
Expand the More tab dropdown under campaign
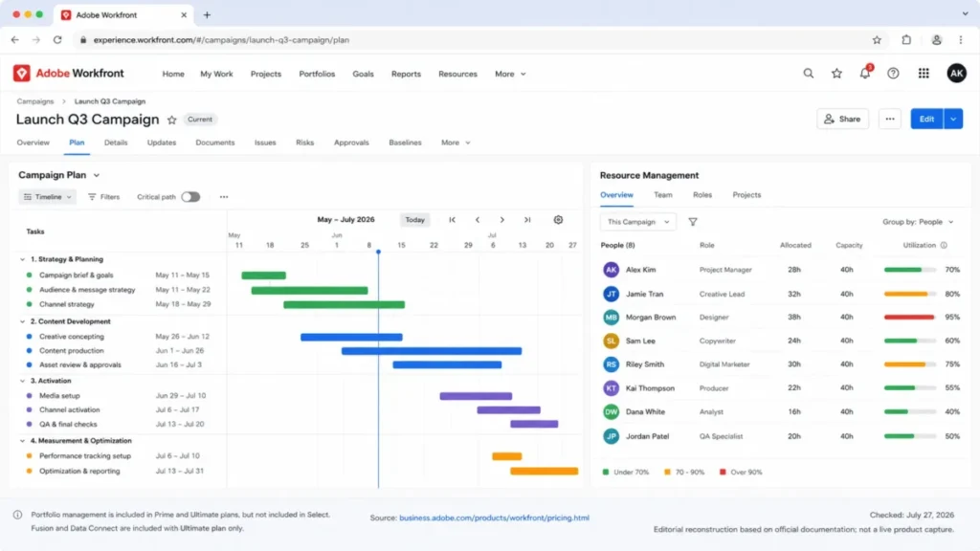(456, 143)
